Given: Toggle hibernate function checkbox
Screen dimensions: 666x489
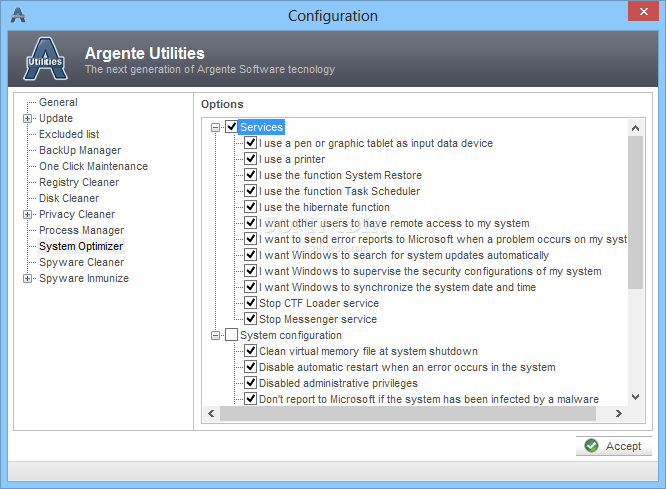Looking at the screenshot, I should (251, 207).
